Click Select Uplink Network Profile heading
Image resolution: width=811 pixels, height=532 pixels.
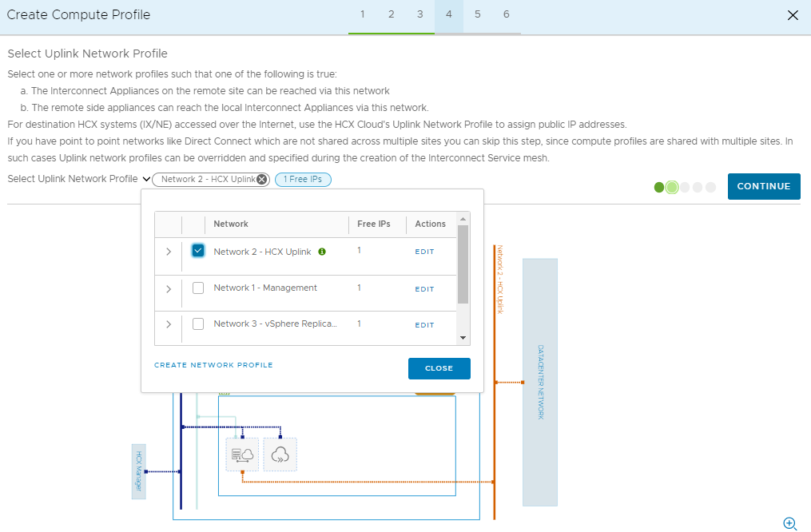pos(87,54)
